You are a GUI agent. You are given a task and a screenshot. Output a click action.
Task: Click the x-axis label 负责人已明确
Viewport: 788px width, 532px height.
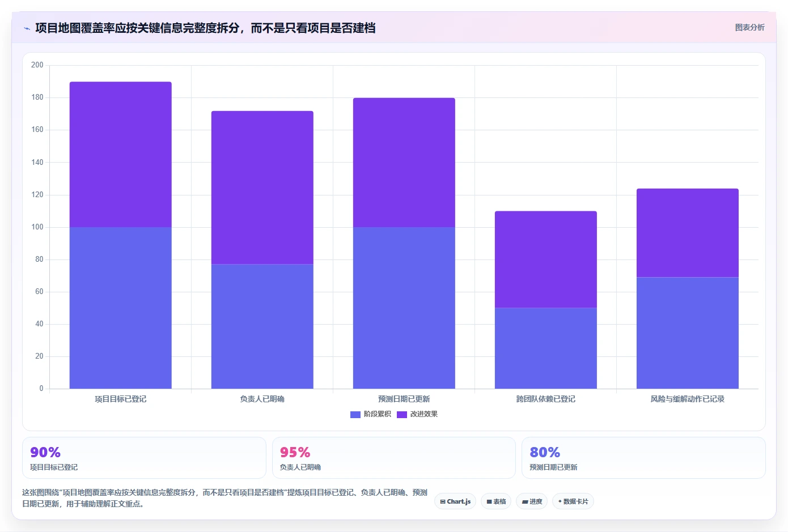[x=262, y=399]
